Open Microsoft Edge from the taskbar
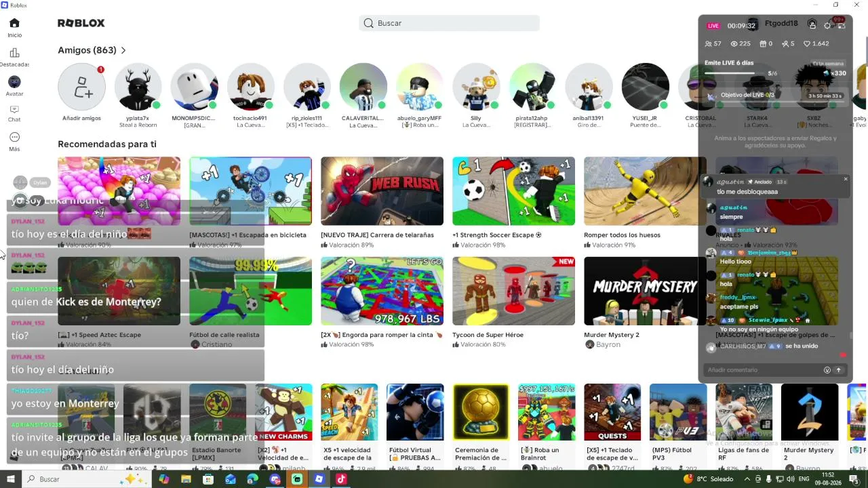868x488 pixels. [252, 479]
